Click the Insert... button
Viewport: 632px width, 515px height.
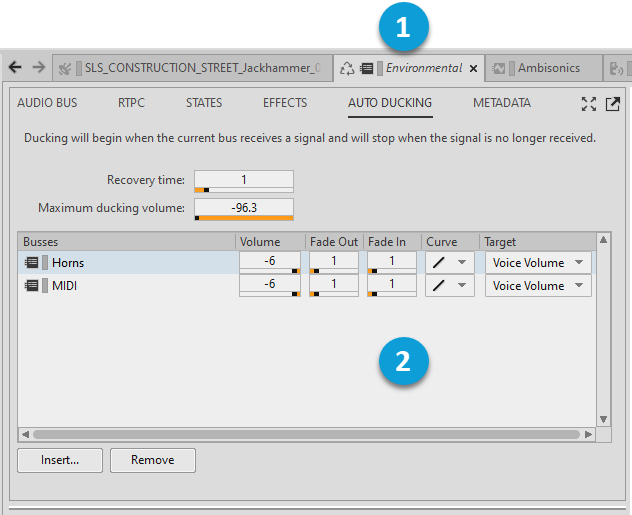tap(59, 460)
